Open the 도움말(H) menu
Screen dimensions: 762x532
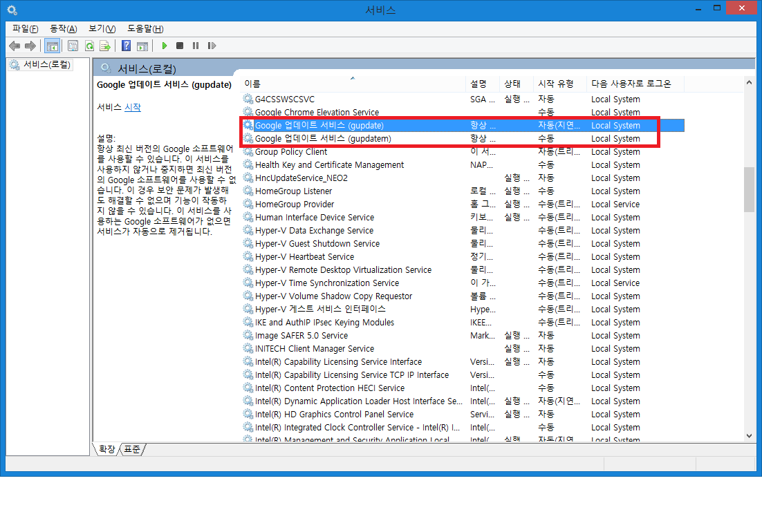coord(145,28)
